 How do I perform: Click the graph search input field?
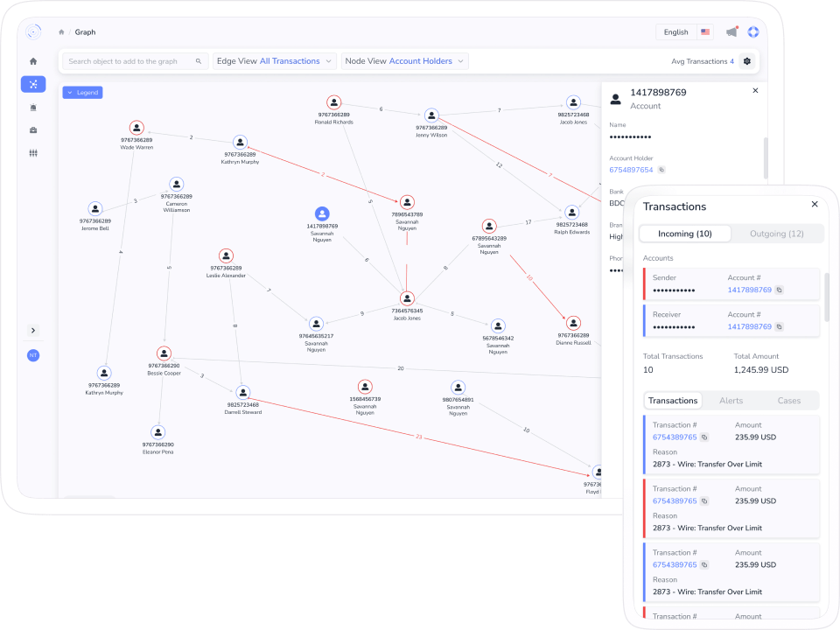(x=131, y=61)
